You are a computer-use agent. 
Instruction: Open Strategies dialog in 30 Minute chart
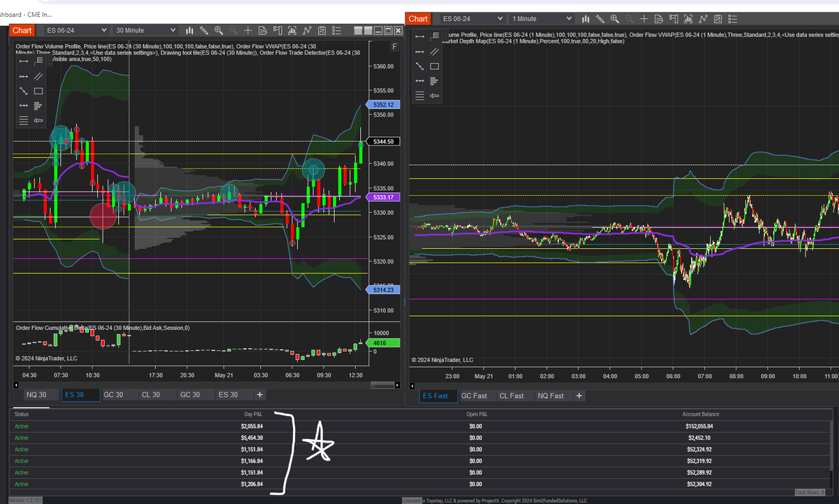(322, 30)
